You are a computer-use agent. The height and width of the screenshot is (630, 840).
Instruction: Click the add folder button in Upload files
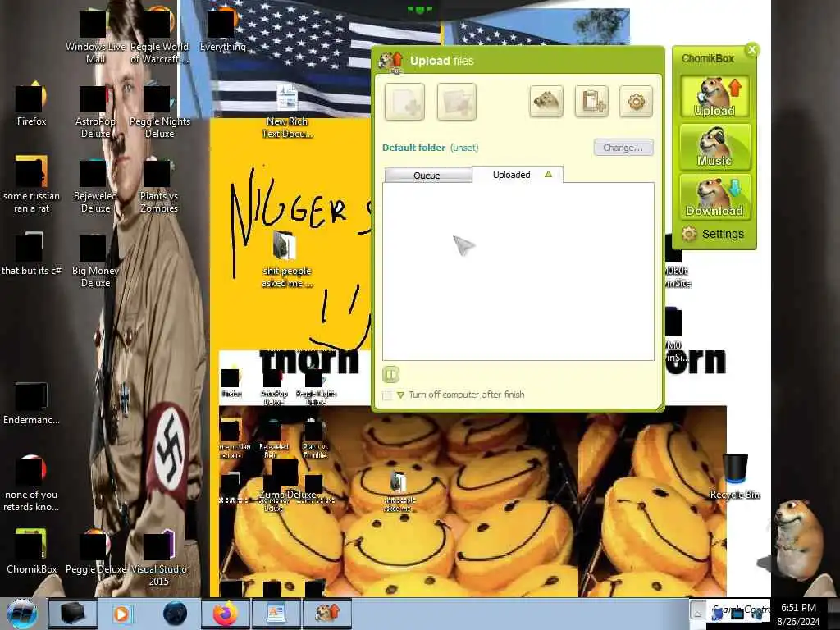(x=456, y=101)
